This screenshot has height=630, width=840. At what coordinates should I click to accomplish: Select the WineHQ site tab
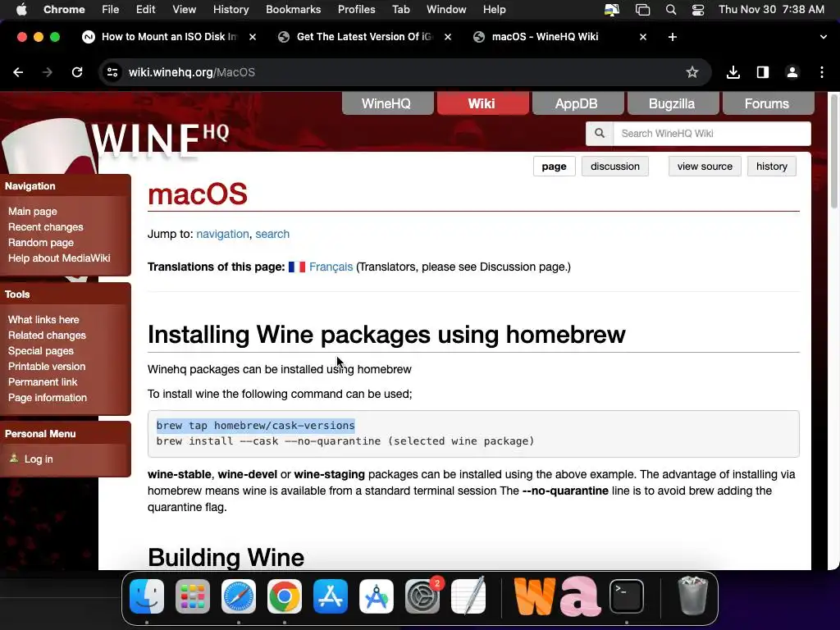click(x=388, y=103)
